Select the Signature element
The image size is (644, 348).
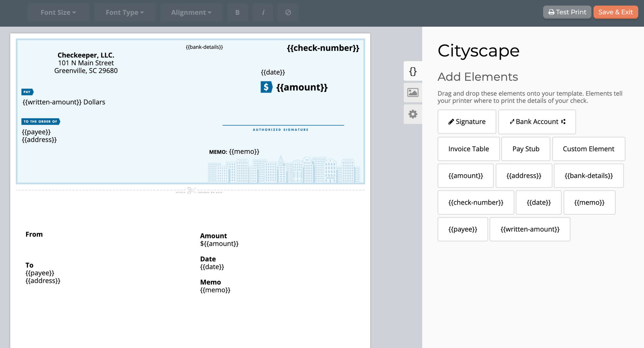pos(467,122)
